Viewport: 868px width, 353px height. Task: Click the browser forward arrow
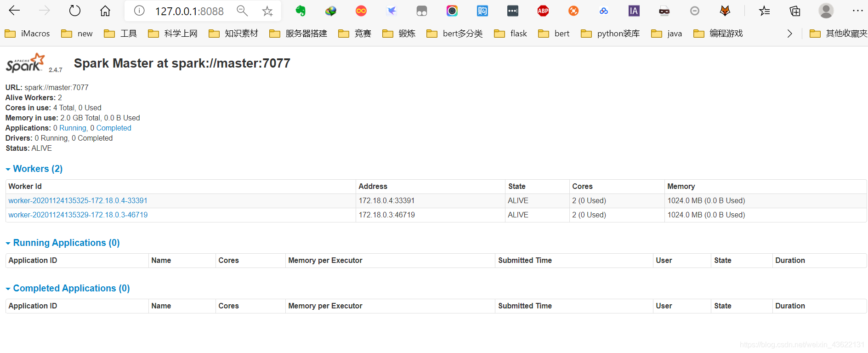tap(45, 11)
